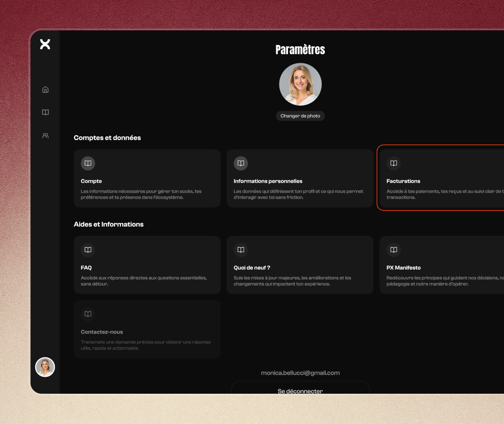504x424 pixels.
Task: Open the FAQ card title
Action: click(86, 267)
